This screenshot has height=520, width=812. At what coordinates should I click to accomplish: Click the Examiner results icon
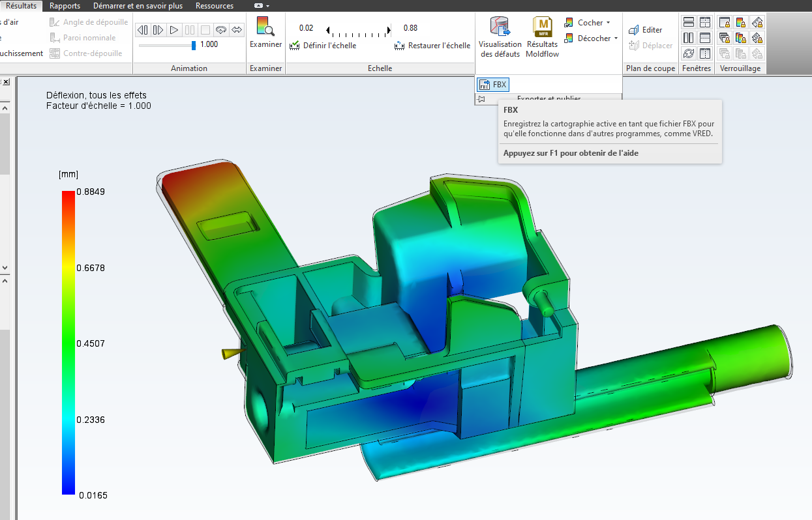(x=265, y=27)
